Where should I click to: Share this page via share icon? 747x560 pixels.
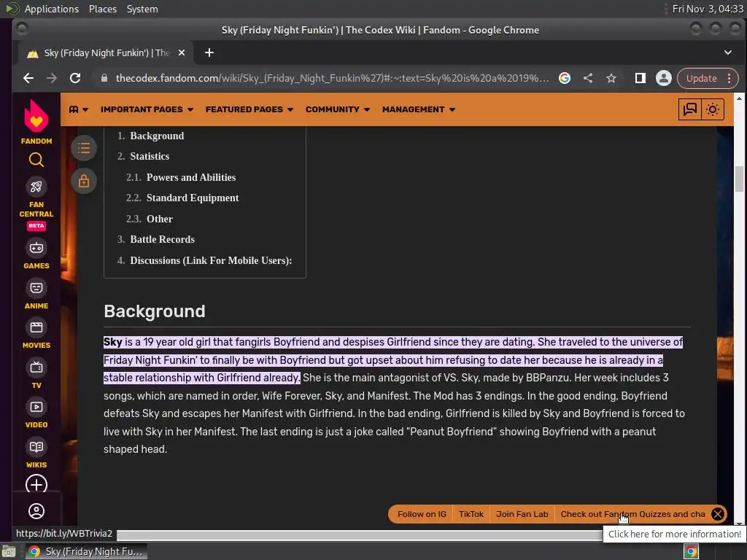(588, 78)
